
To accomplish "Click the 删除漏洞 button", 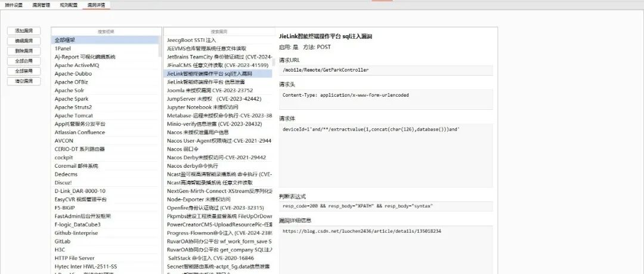I will (x=24, y=51).
